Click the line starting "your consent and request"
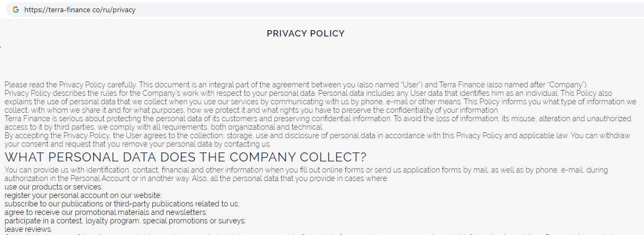644x235 pixels. click(x=137, y=144)
